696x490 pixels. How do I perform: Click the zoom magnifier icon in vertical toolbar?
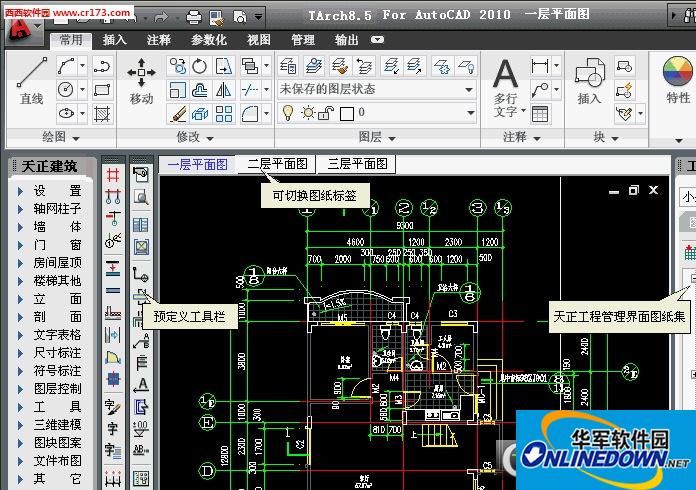point(141,197)
